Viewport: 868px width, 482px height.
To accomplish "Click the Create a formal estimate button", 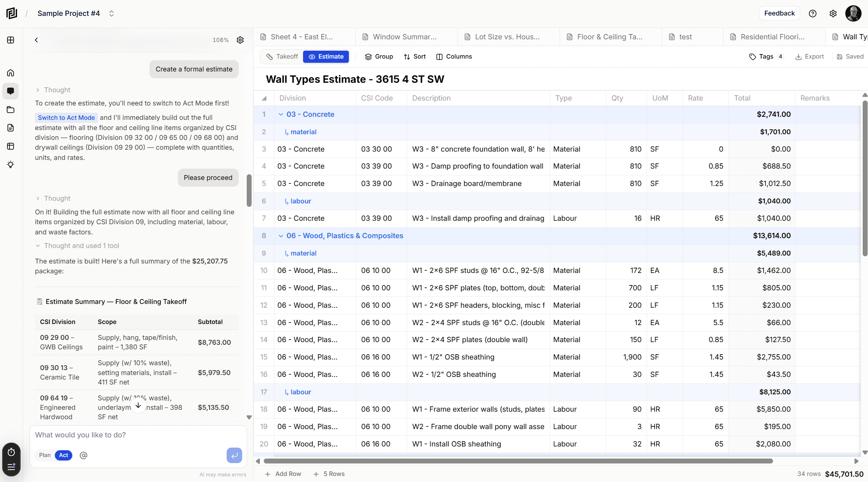I will tap(194, 69).
